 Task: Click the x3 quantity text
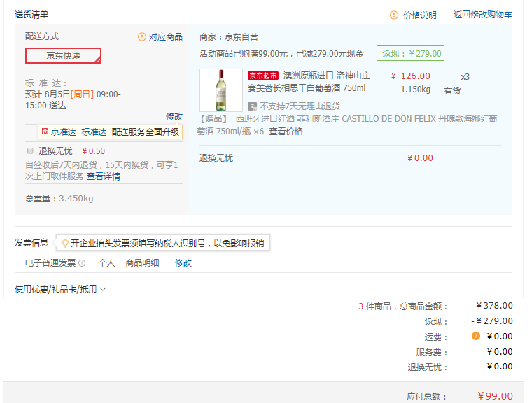coord(465,77)
